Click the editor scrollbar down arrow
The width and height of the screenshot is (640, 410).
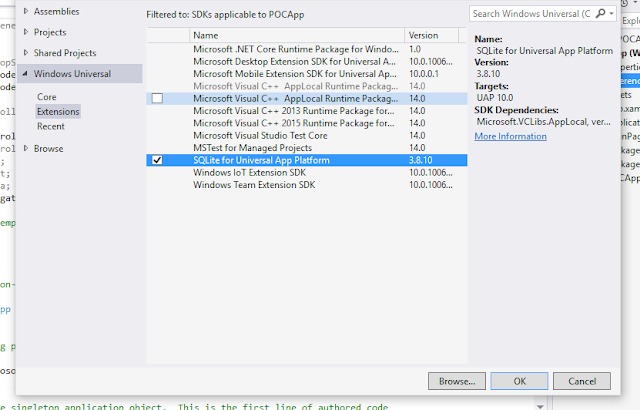pyautogui.click(x=540, y=406)
